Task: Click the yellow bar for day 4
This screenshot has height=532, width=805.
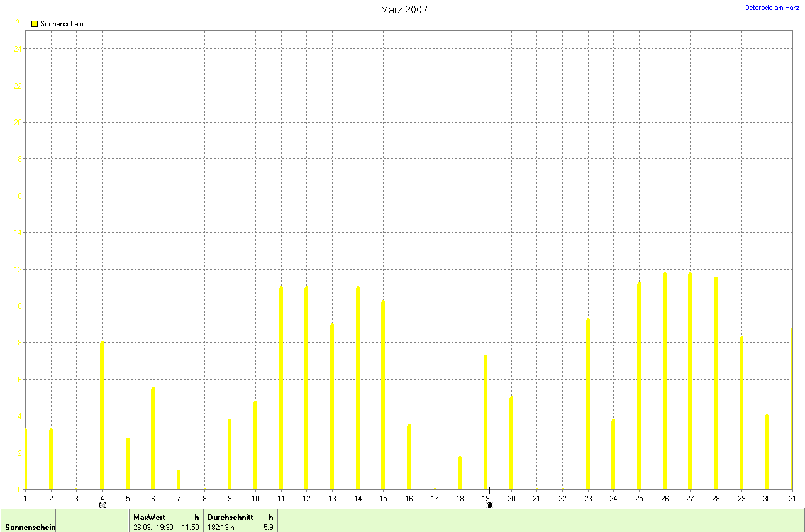Action: point(102,415)
